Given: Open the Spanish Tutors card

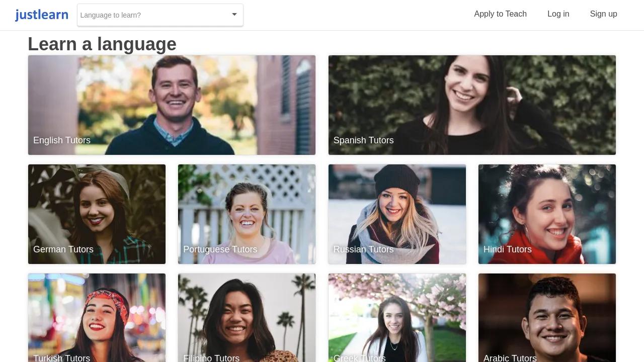Looking at the screenshot, I should [x=472, y=105].
